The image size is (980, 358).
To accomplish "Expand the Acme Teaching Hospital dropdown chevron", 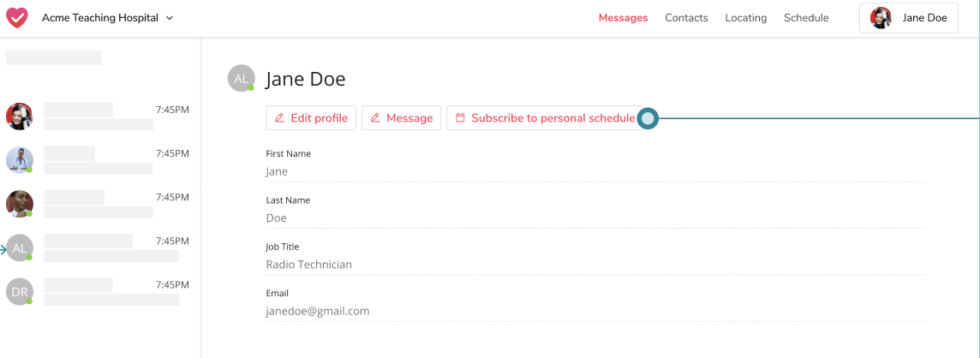I will coord(170,18).
